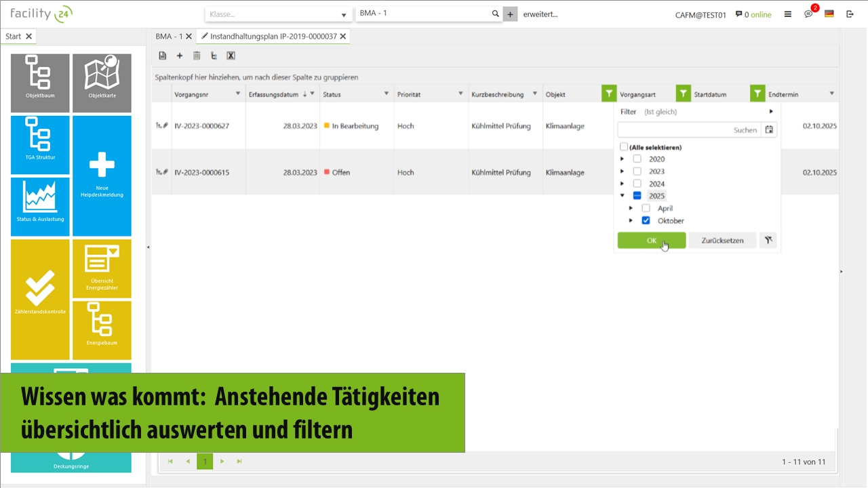The image size is (868, 488).
Task: Open the Klasse dropdown
Action: (279, 14)
